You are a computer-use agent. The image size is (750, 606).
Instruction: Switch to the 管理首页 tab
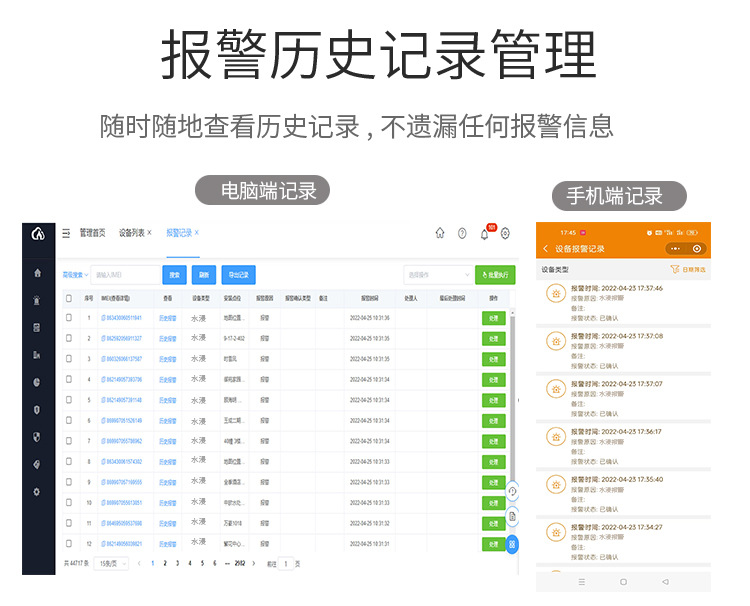click(x=92, y=233)
